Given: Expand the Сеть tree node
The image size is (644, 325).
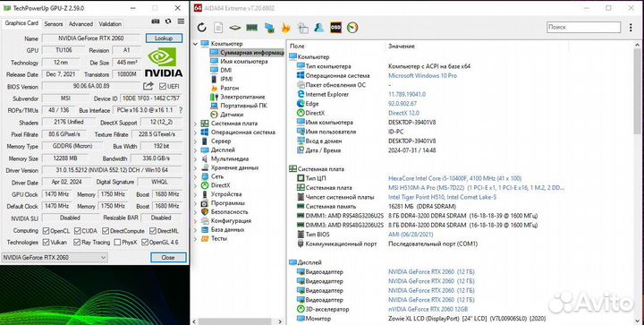Looking at the screenshot, I should [x=196, y=176].
